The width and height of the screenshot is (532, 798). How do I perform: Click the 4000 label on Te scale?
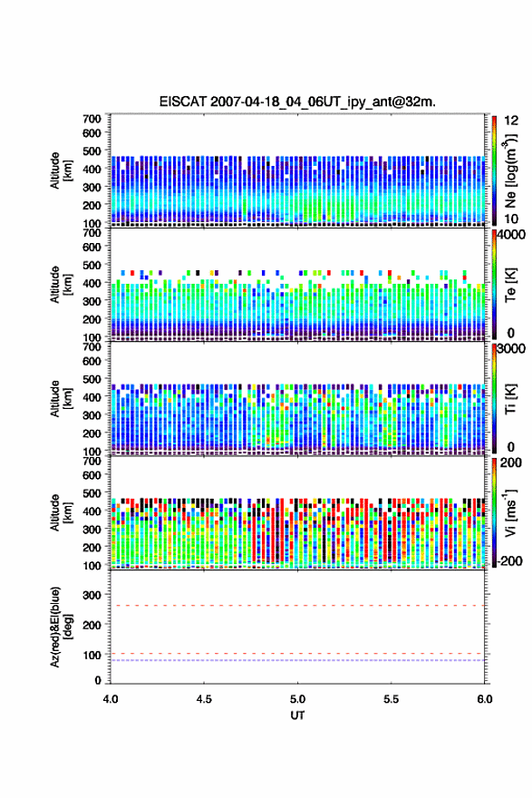[512, 235]
